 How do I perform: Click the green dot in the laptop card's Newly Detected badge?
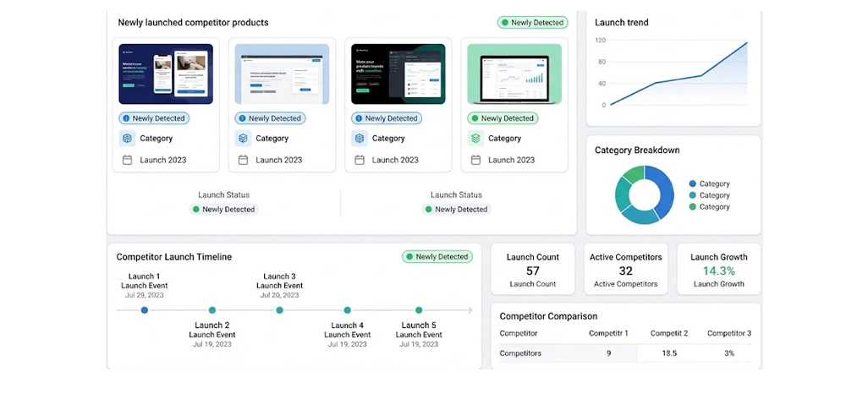[x=475, y=118]
